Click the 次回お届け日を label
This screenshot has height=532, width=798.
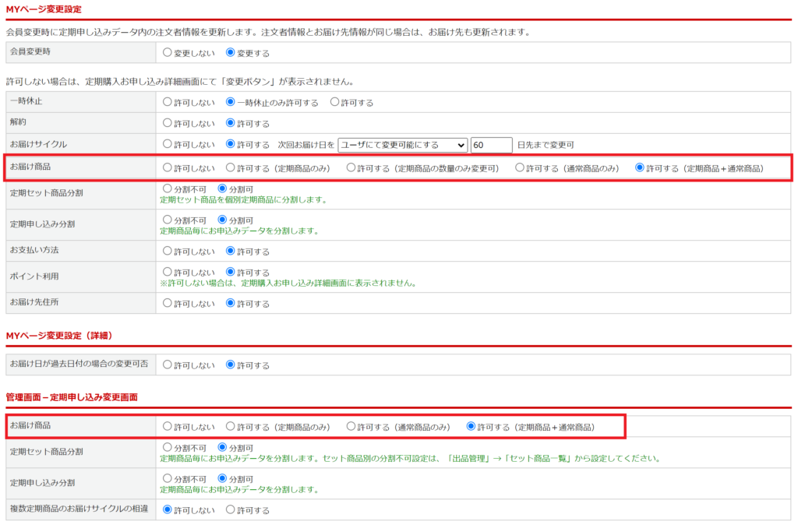[x=305, y=145]
